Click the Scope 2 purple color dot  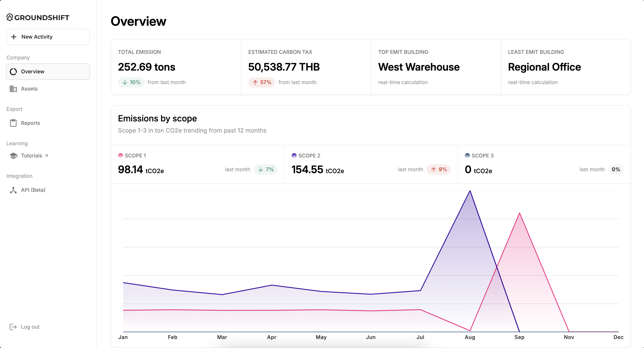click(x=294, y=156)
